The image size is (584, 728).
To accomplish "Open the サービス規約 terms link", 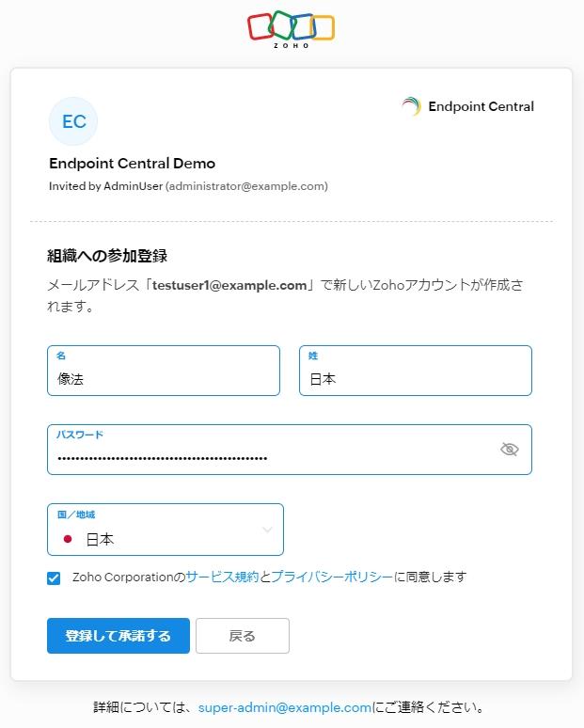I will click(x=222, y=578).
